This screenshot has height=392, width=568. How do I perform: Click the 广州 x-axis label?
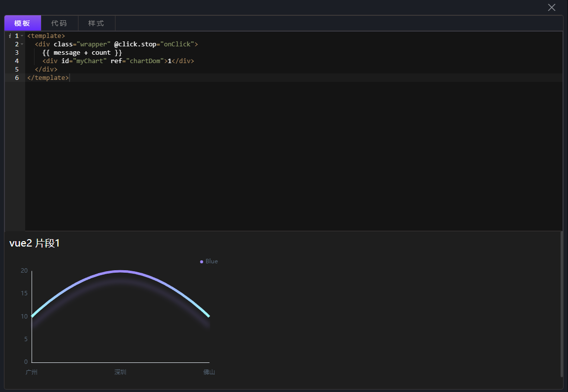coord(32,372)
